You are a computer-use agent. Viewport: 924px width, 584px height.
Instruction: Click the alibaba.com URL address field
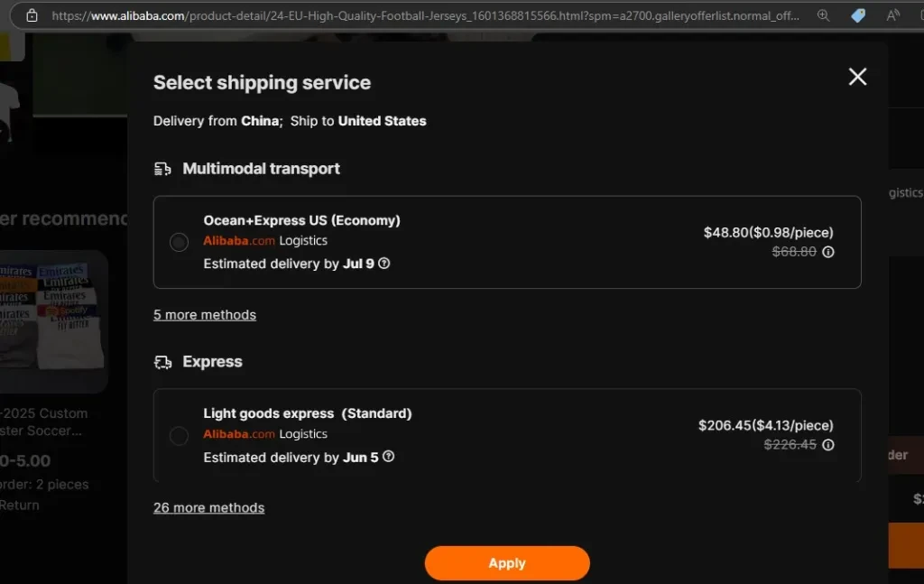(x=425, y=16)
